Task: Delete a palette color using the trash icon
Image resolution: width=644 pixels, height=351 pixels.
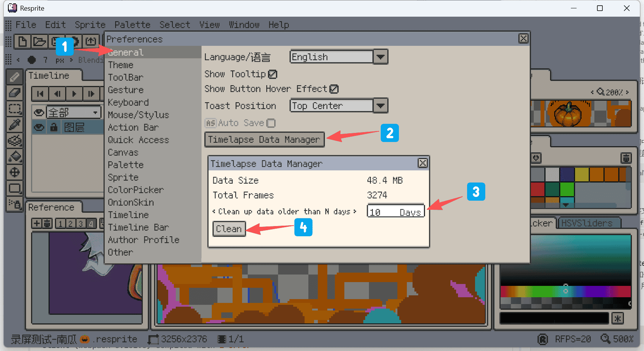Action: pyautogui.click(x=626, y=158)
